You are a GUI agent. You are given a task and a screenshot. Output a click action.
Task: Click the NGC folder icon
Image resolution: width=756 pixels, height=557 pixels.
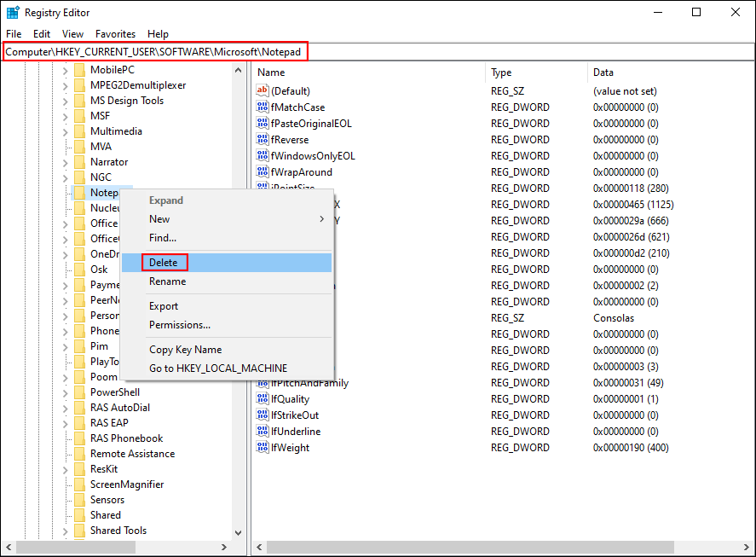pos(79,177)
